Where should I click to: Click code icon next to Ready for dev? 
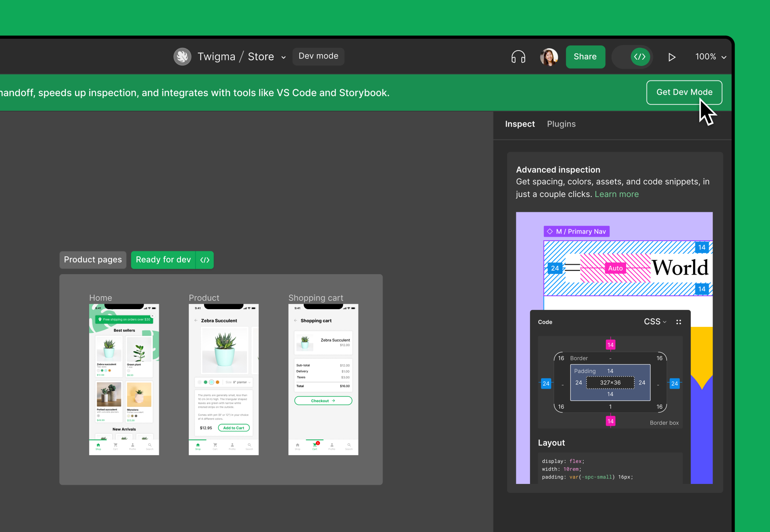tap(205, 260)
